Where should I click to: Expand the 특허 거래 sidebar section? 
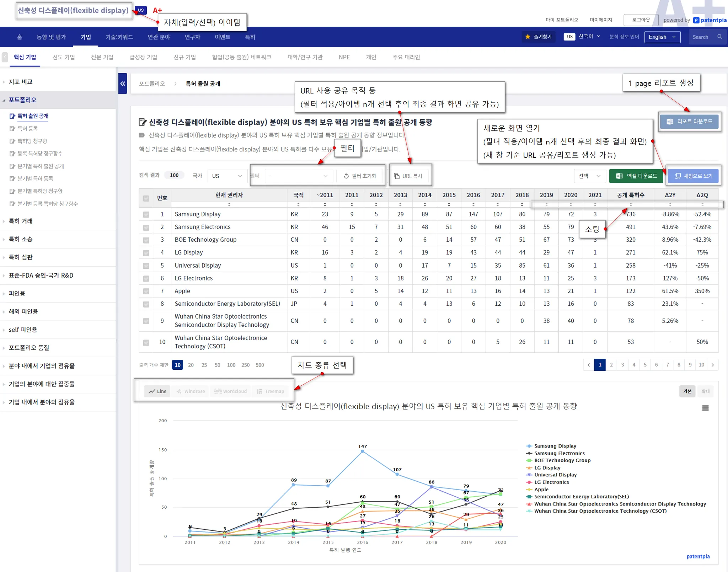tap(21, 221)
